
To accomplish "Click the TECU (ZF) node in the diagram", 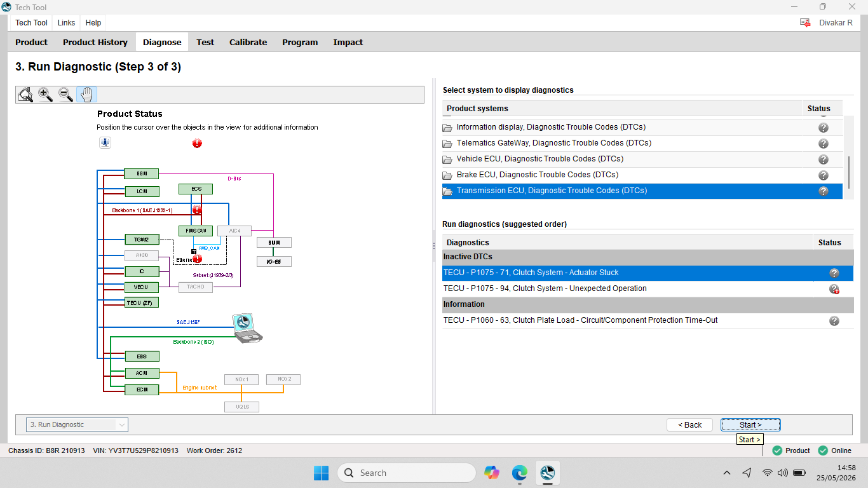I will [142, 303].
